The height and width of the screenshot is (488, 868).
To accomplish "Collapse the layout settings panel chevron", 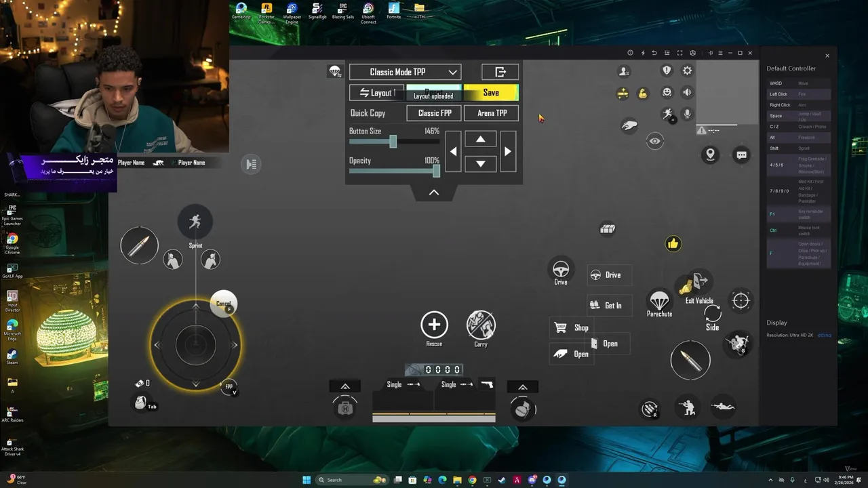I will [434, 192].
